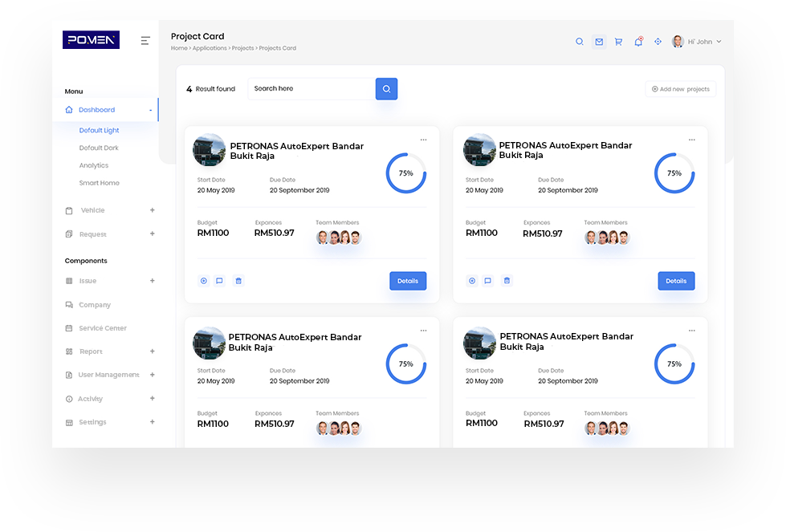Screen dimensions: 786x532
Task: Click the User Management icon in sidebar
Action: click(x=69, y=375)
